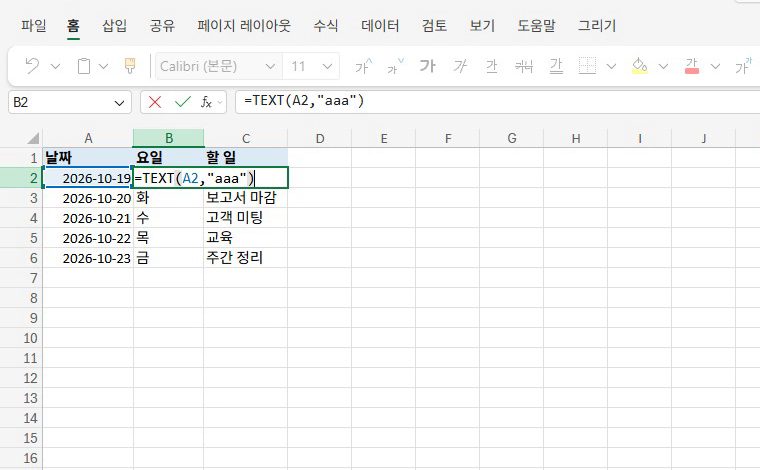This screenshot has width=760, height=470.
Task: Select the 고객 미팅 cell
Action: click(246, 218)
